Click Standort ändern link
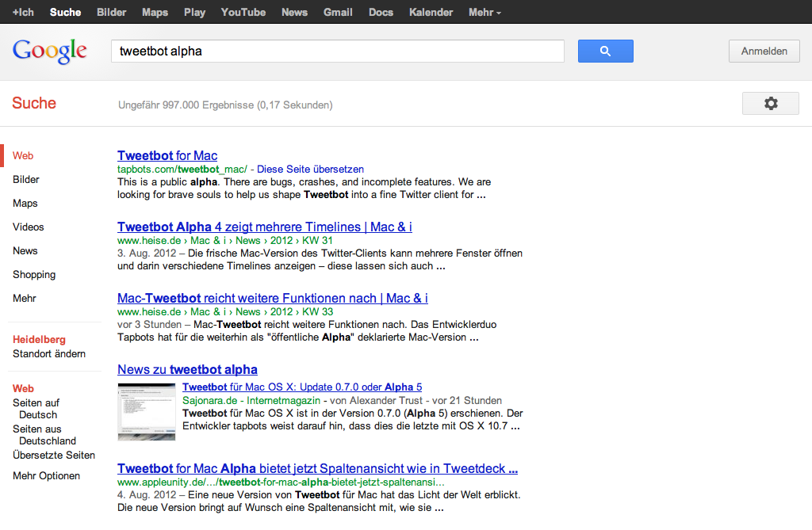The height and width of the screenshot is (530, 812). [x=49, y=354]
